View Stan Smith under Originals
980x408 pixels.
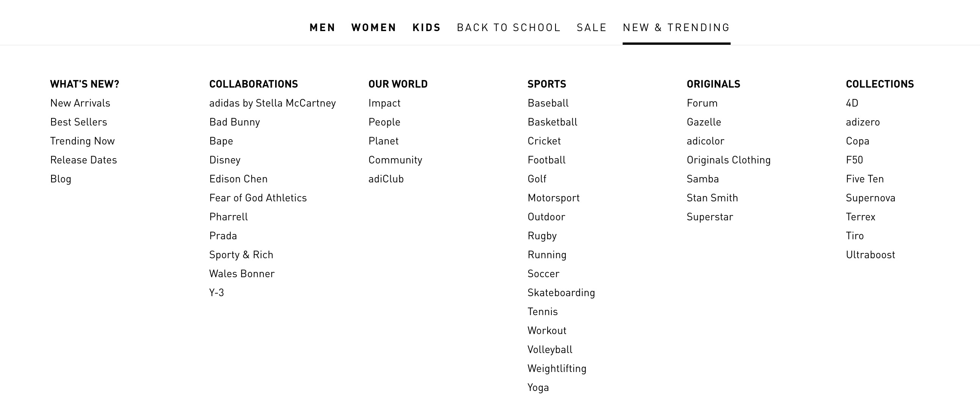712,198
